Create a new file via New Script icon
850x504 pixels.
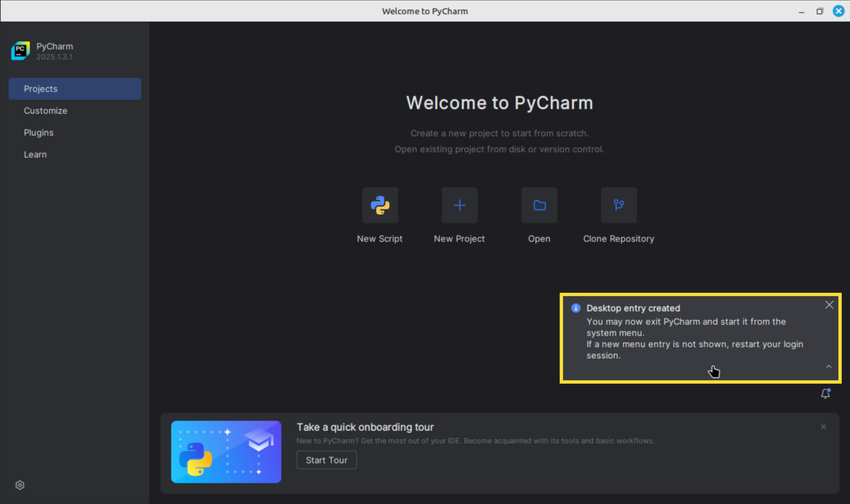pyautogui.click(x=379, y=205)
